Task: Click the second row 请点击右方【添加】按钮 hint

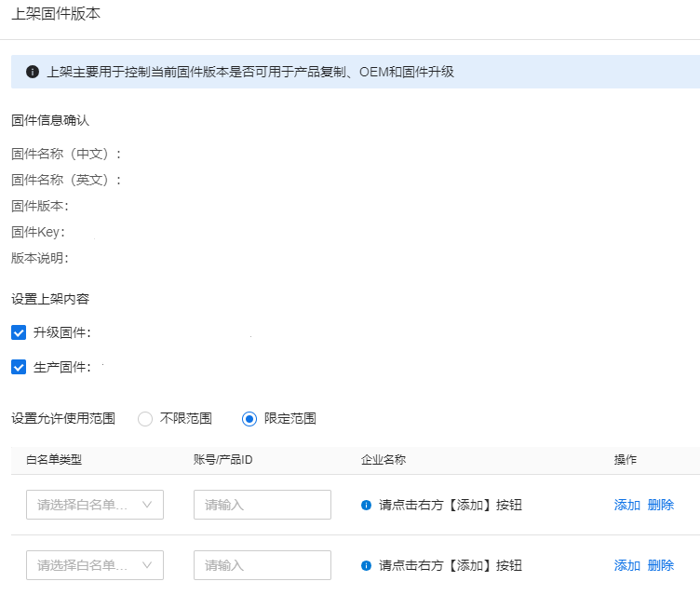Action: [x=450, y=565]
